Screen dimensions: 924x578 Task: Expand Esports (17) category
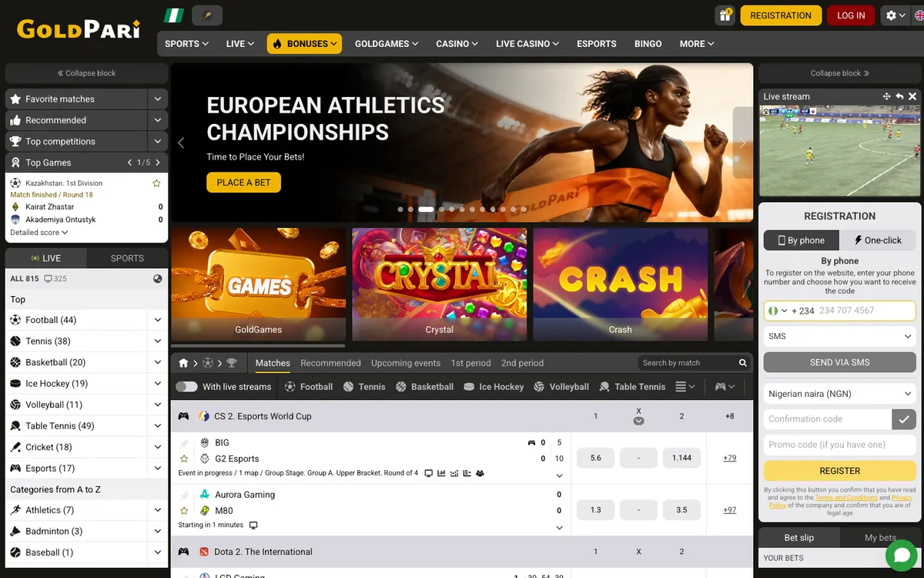[158, 468]
